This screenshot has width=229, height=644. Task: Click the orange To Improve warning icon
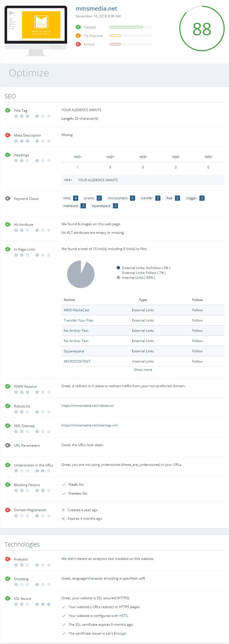[78, 36]
